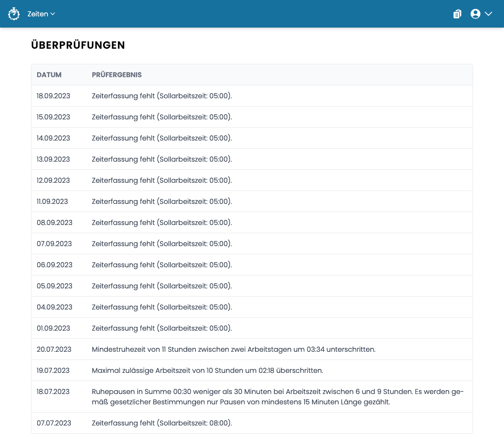Click the stopwatch app logo
The height and width of the screenshot is (441, 504).
coord(14,14)
